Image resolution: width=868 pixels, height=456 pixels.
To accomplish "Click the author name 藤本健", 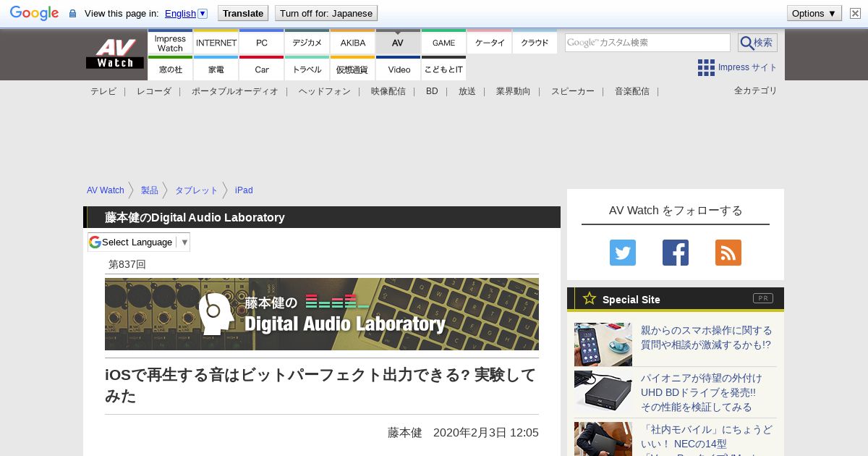I will coord(405,433).
